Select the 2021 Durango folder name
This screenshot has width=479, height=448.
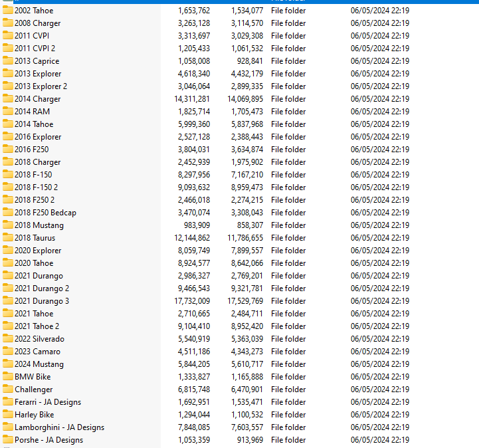click(x=39, y=276)
